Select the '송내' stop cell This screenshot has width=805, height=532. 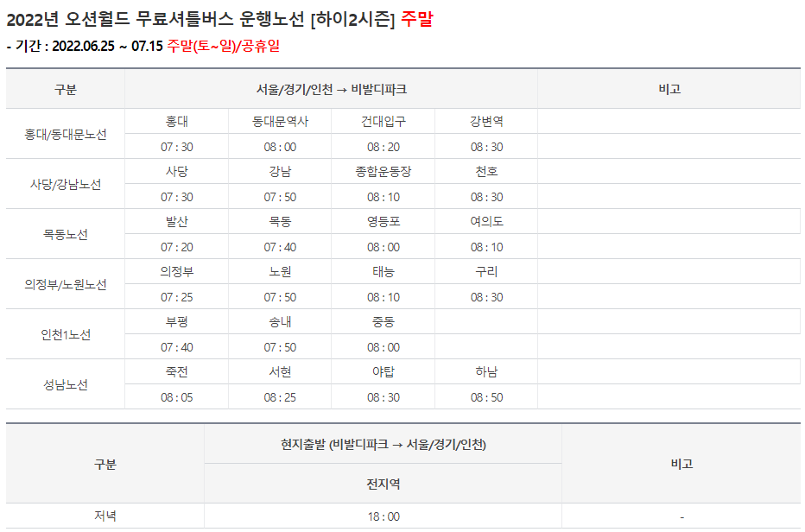tap(280, 322)
